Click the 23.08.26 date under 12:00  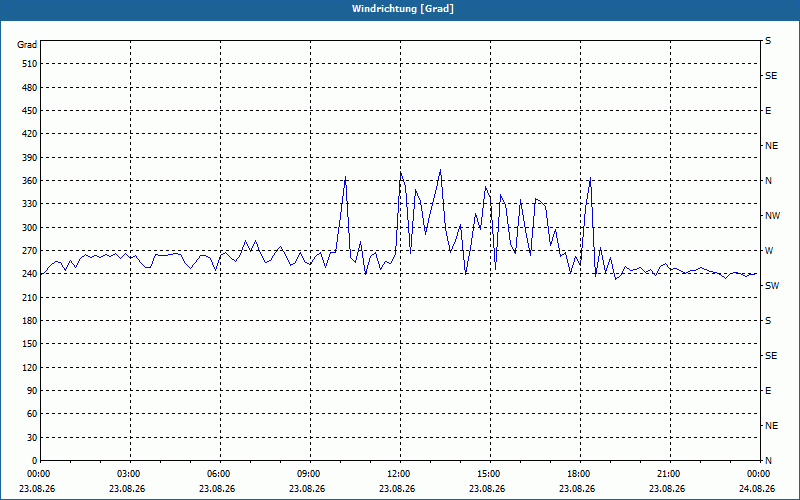click(x=397, y=489)
